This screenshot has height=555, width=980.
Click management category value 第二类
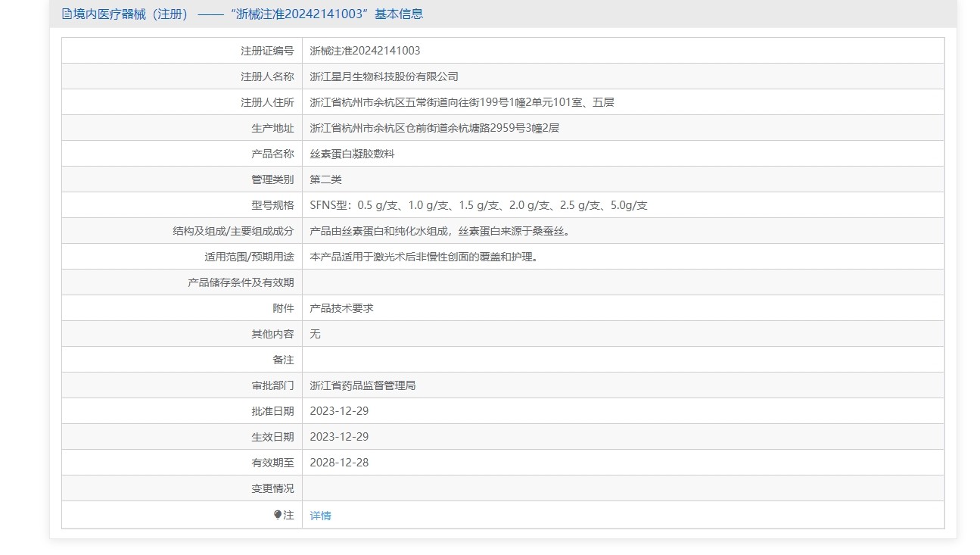tap(326, 179)
